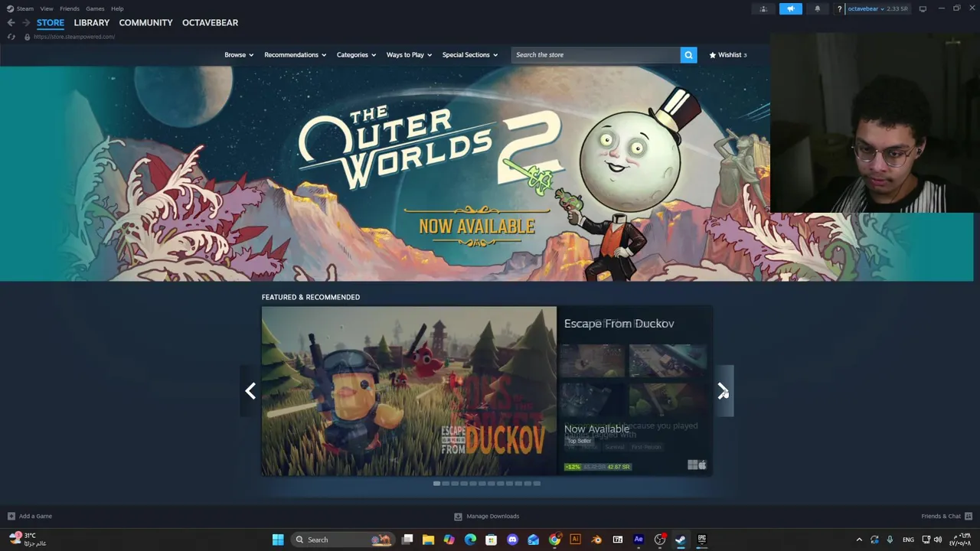Switch to the STORE tab
Screen dimensions: 980x551
pos(51,23)
